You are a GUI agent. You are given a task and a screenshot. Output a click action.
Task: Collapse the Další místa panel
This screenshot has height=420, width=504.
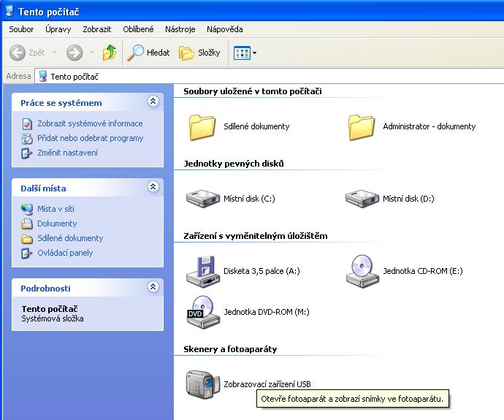(x=153, y=188)
